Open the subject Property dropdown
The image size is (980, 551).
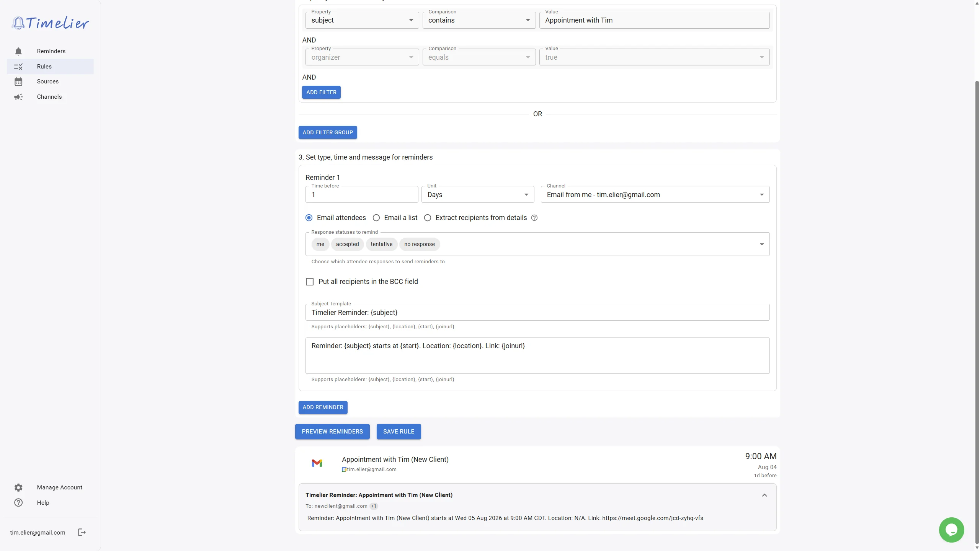(x=362, y=20)
